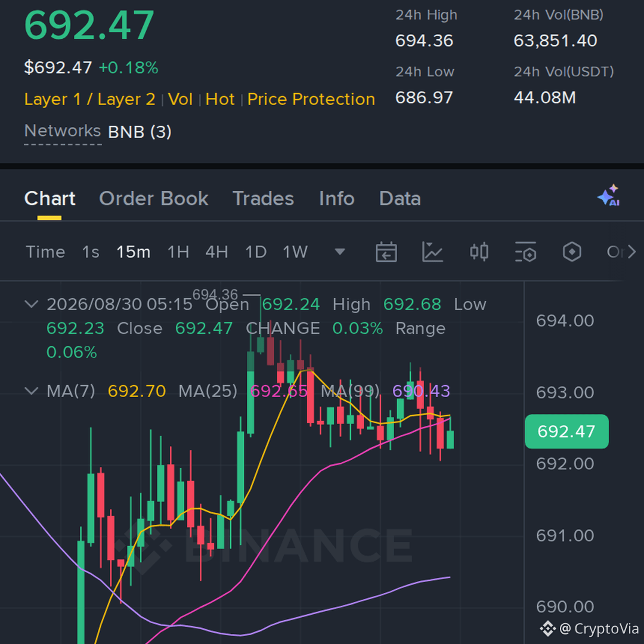The height and width of the screenshot is (644, 644).
Task: Click the 2026/08/30 05:15 candle timestamp
Action: point(119,304)
